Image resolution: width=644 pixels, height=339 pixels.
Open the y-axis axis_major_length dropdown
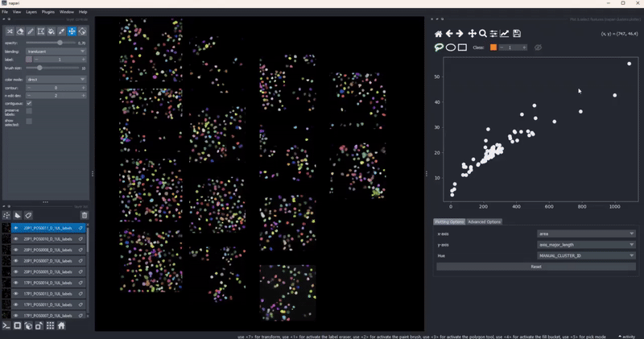tap(586, 245)
